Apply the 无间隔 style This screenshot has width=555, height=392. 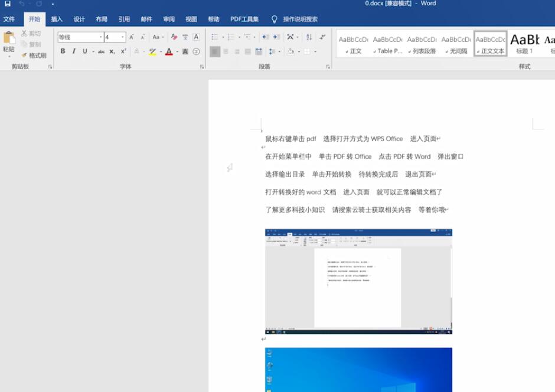pyautogui.click(x=456, y=44)
